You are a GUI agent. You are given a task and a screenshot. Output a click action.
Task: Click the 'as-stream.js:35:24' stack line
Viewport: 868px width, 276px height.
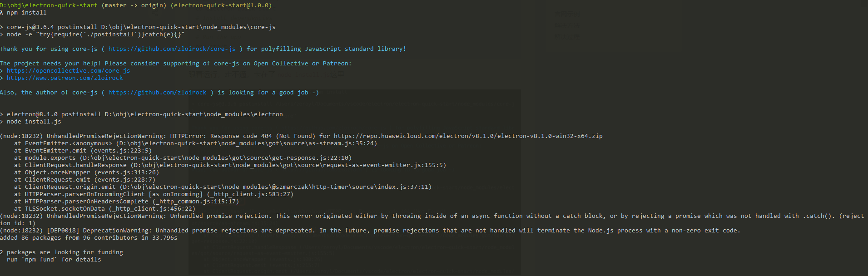click(195, 143)
